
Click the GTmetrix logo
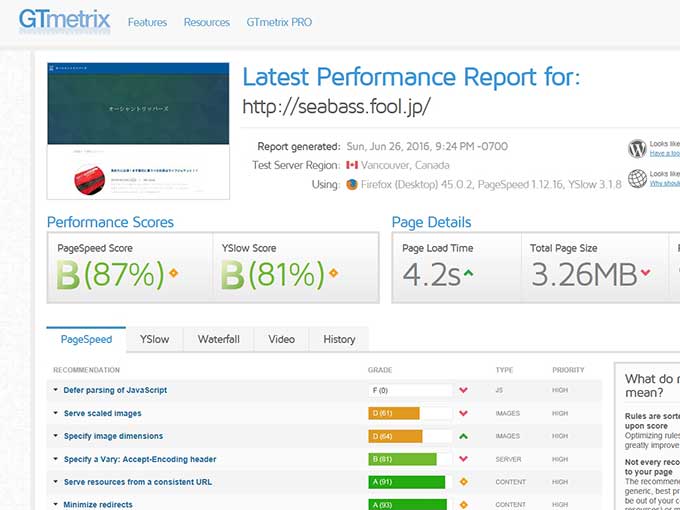65,21
